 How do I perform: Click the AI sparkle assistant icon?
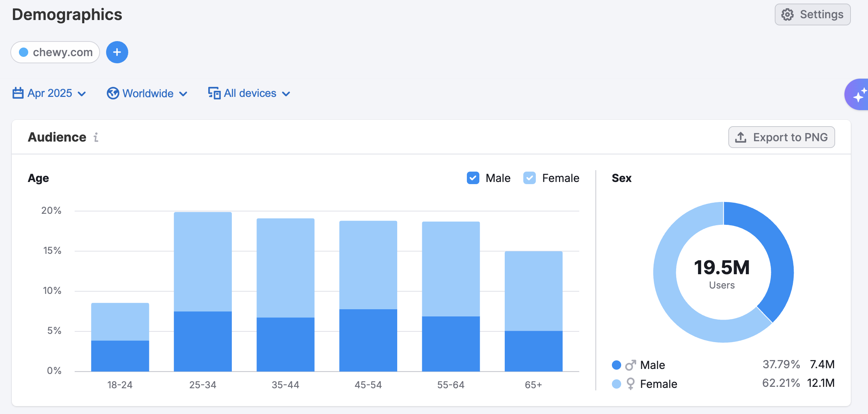[859, 95]
